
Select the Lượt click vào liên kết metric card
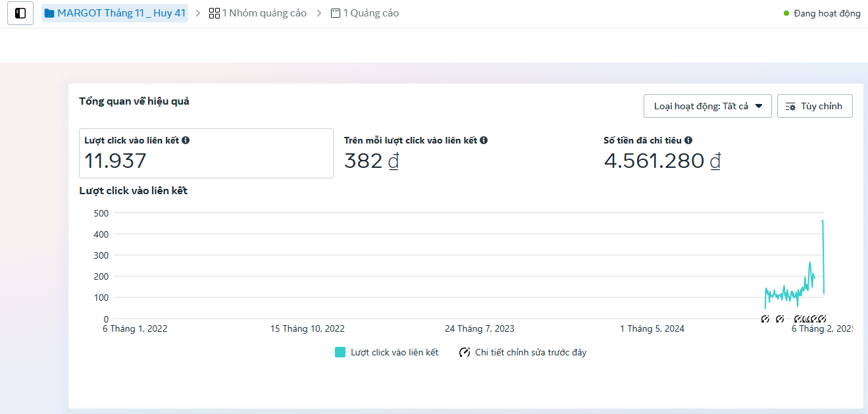point(206,153)
